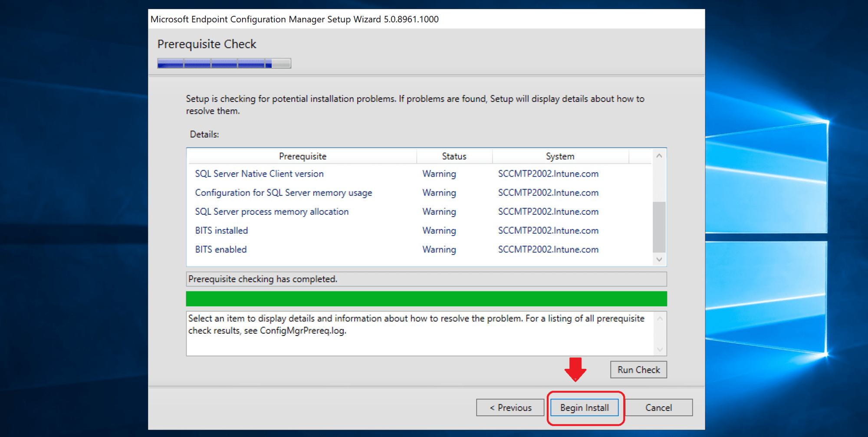The height and width of the screenshot is (437, 868).
Task: Click the green progress bar
Action: click(x=426, y=299)
